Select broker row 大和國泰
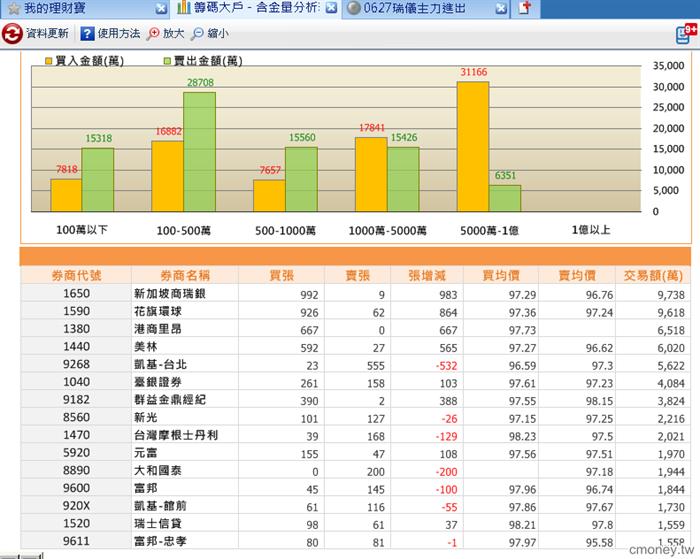 [x=355, y=471]
